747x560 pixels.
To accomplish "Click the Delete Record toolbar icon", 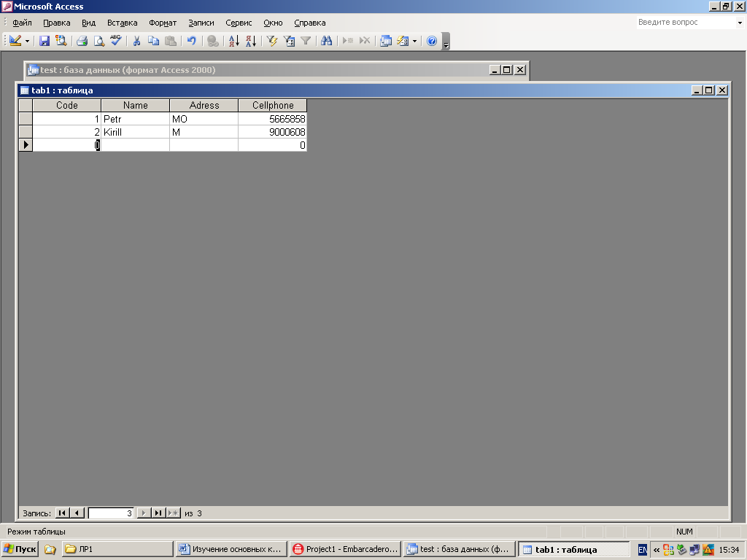I will [365, 41].
